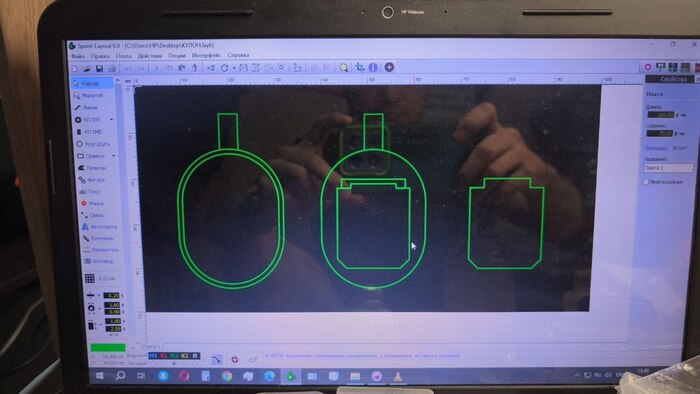The width and height of the screenshot is (700, 394).
Task: Select the Контроль test tool
Action: tap(98, 238)
